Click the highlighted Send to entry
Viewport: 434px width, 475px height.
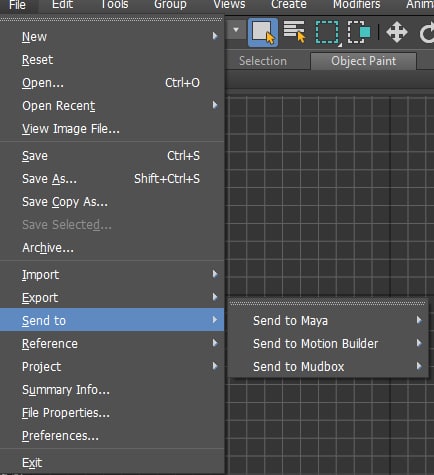coord(112,320)
